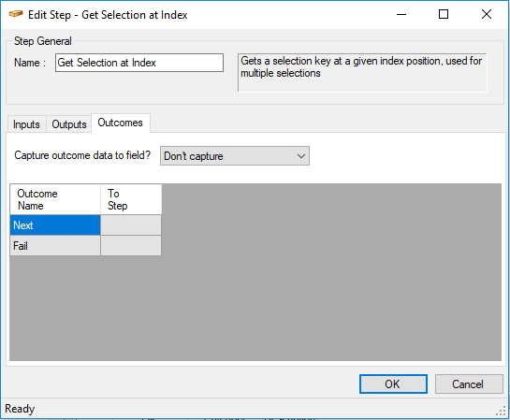The image size is (510, 420).
Task: Click the To Step cell for Next
Action: point(131,224)
